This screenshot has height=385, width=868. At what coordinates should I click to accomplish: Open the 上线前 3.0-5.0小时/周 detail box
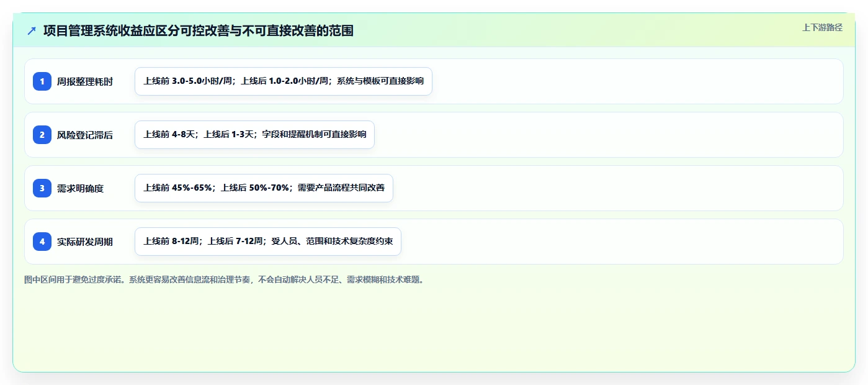284,81
